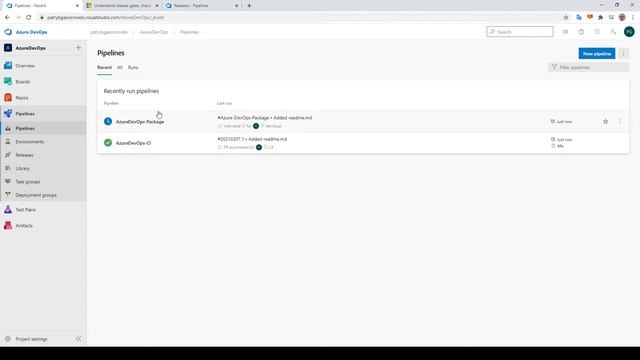Bookmark this page with the star icon
Viewport: 640px width, 360px height.
pyautogui.click(x=566, y=18)
